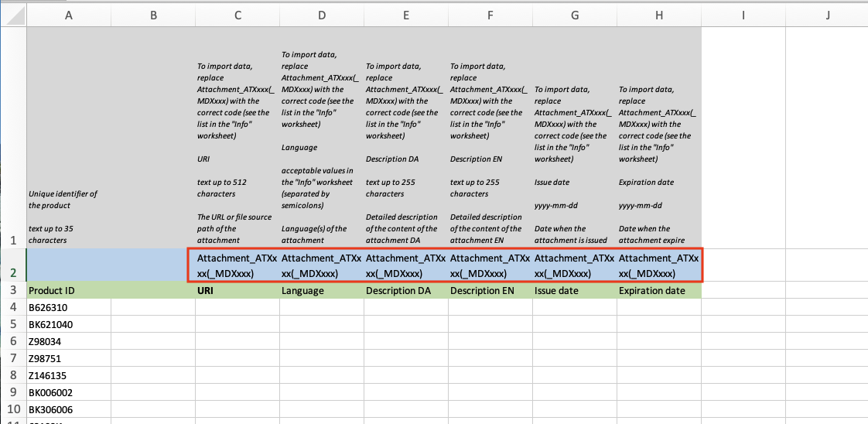Select column G header

click(575, 16)
